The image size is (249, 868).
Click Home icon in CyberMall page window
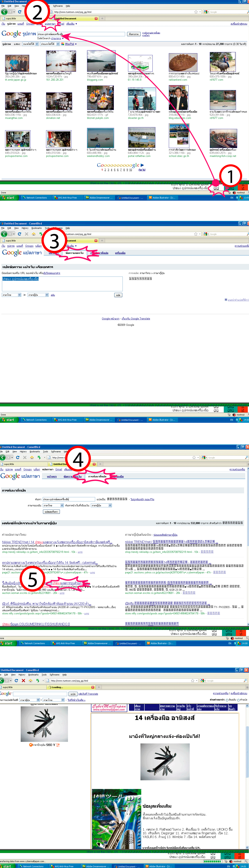[x=30, y=681]
